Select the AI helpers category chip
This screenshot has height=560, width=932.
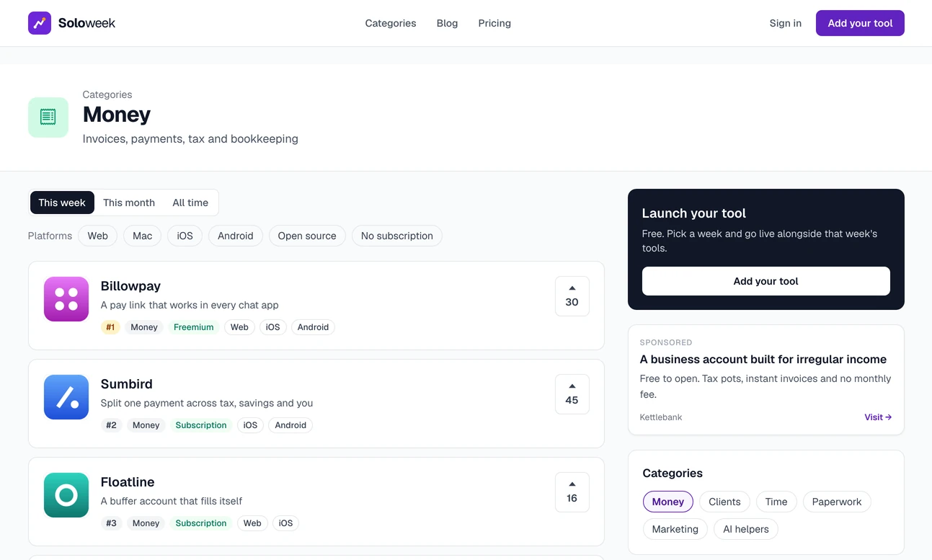tap(746, 529)
